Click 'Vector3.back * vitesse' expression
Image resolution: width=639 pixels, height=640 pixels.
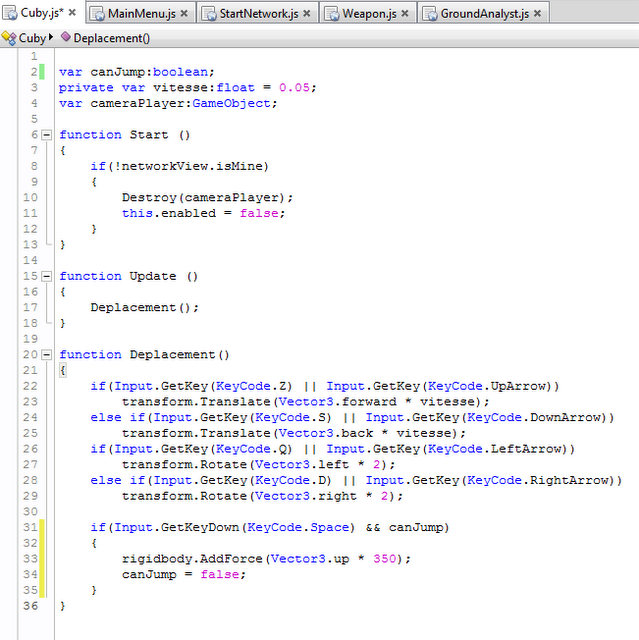(365, 433)
